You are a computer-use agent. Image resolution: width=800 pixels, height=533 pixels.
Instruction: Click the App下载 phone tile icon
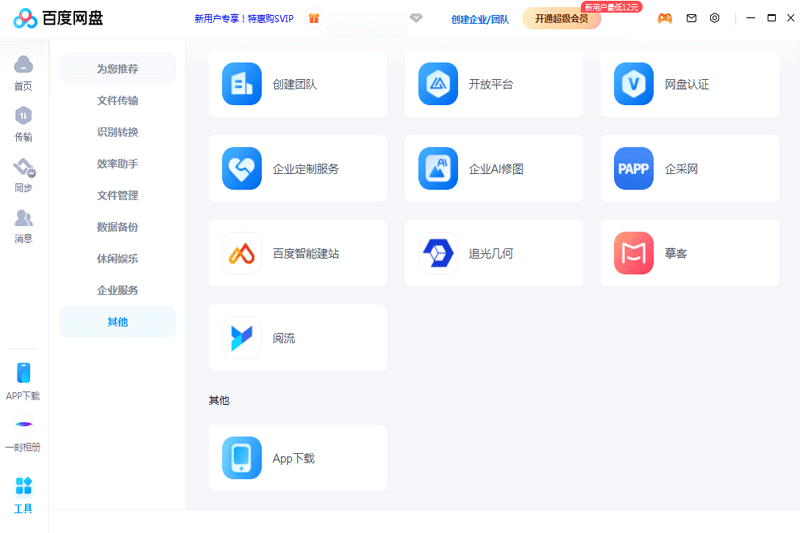[x=242, y=458]
